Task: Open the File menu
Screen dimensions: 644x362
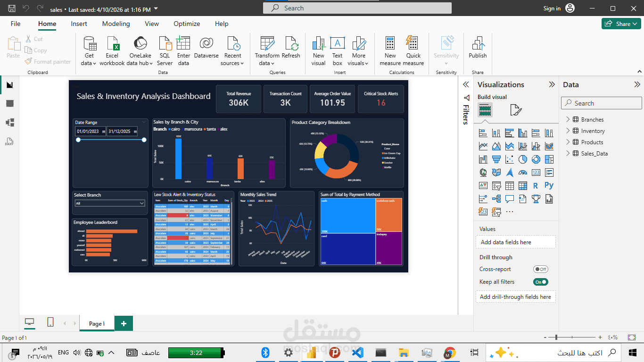Action: pos(16,24)
